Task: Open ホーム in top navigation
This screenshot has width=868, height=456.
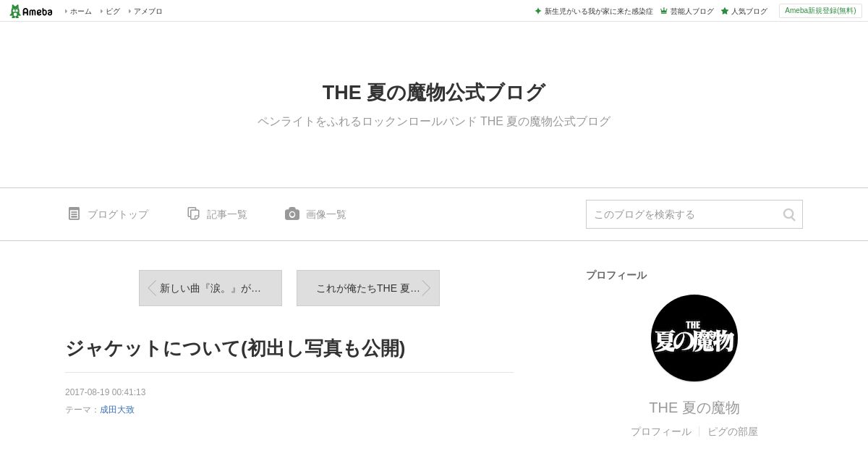Action: [x=80, y=11]
